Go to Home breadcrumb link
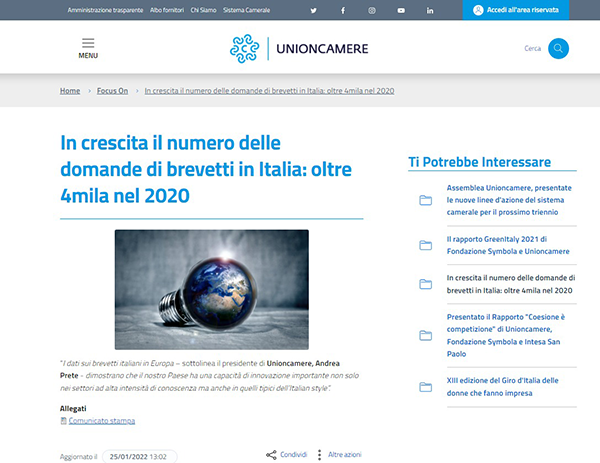Screen dimensions: 600x463 (x=70, y=91)
